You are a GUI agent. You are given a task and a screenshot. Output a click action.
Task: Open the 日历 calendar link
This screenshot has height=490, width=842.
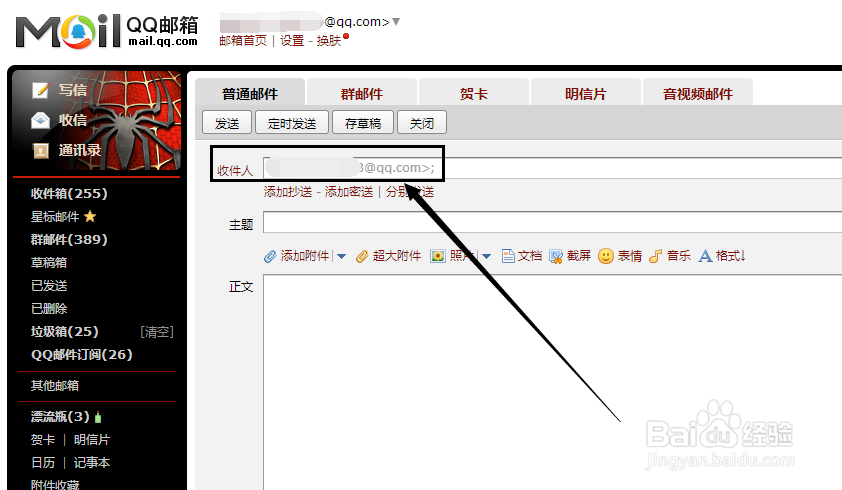pos(43,463)
